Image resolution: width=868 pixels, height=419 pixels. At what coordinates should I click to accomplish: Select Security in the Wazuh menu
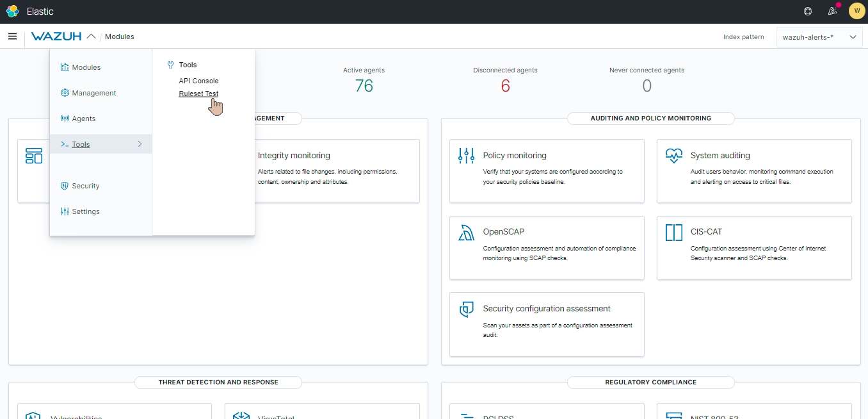coord(86,186)
